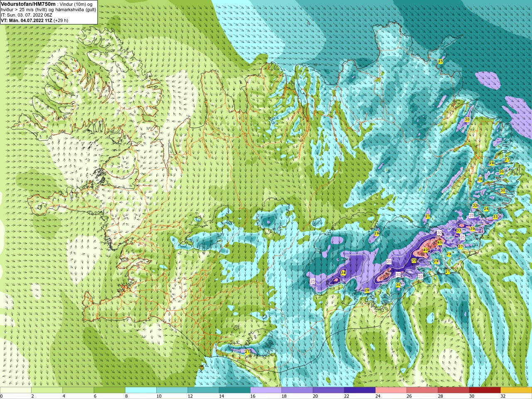Viewport: 532px width, 399px height.
Task: Pick the 12–14 m/s teal legend swatch
Action: point(203,390)
